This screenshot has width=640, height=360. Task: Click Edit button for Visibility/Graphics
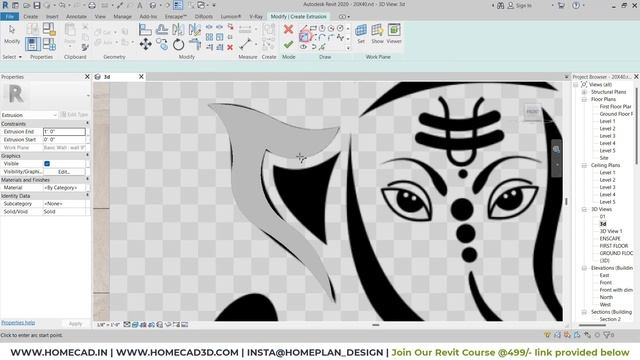point(64,172)
